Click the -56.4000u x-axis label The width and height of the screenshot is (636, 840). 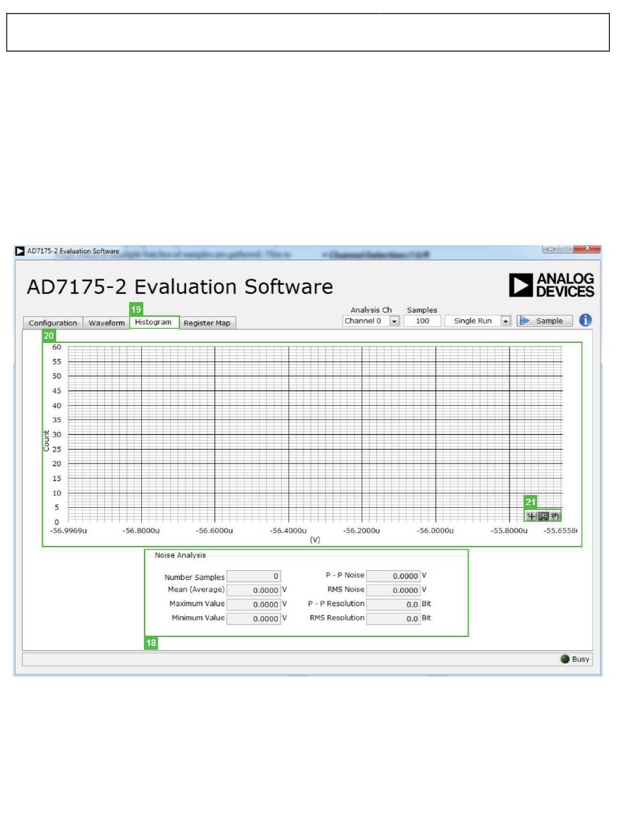pos(289,531)
